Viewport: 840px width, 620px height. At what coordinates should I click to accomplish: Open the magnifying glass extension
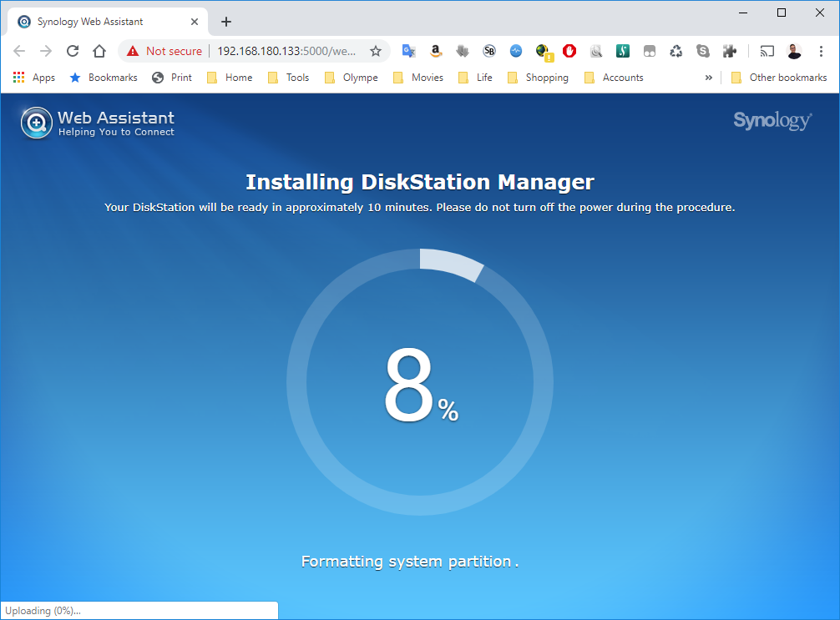click(595, 51)
